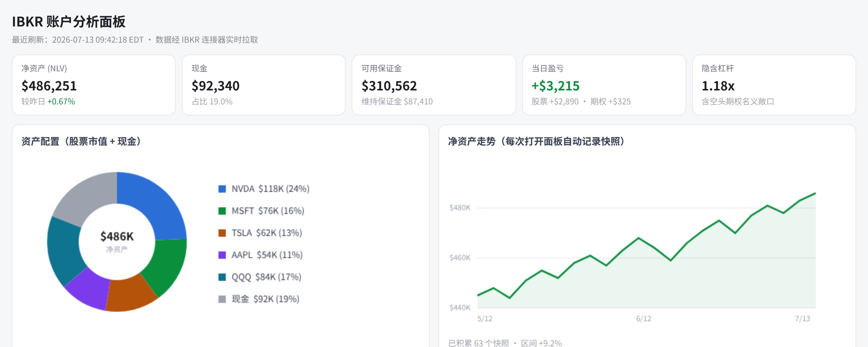Click the 现金 value $92,340
Screen dimensions: 868x347
(x=216, y=86)
